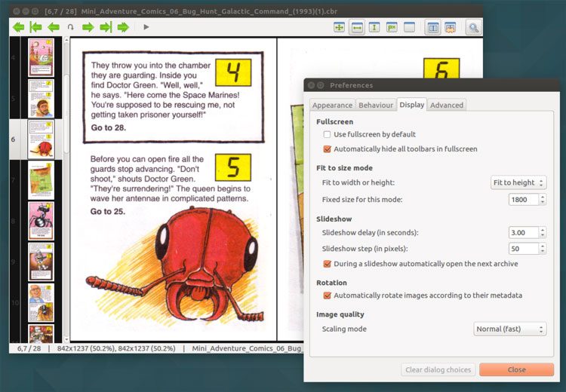Select page 9 thumbnail in sidebar

pos(42,262)
